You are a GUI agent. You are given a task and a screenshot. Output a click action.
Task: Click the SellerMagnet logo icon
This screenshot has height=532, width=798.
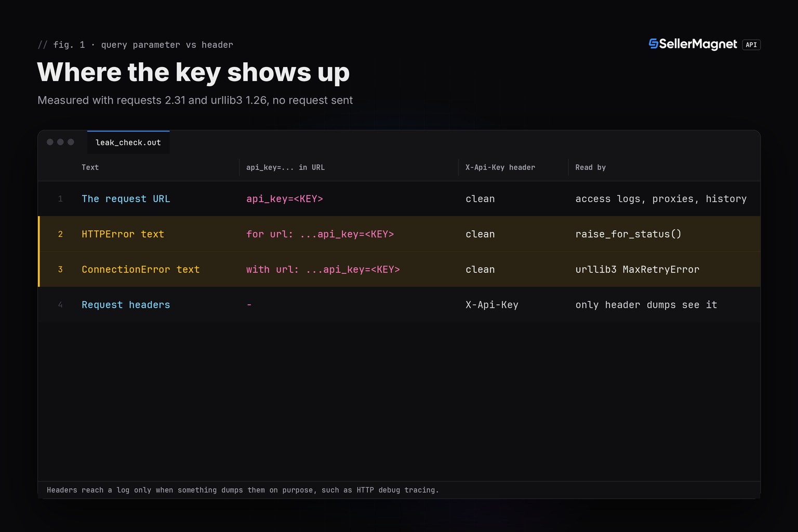coord(654,44)
